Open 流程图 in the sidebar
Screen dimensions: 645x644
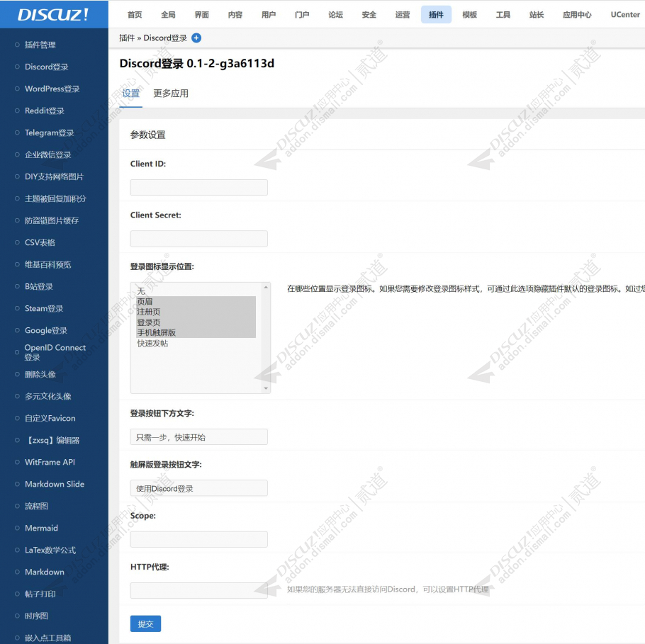coord(36,506)
